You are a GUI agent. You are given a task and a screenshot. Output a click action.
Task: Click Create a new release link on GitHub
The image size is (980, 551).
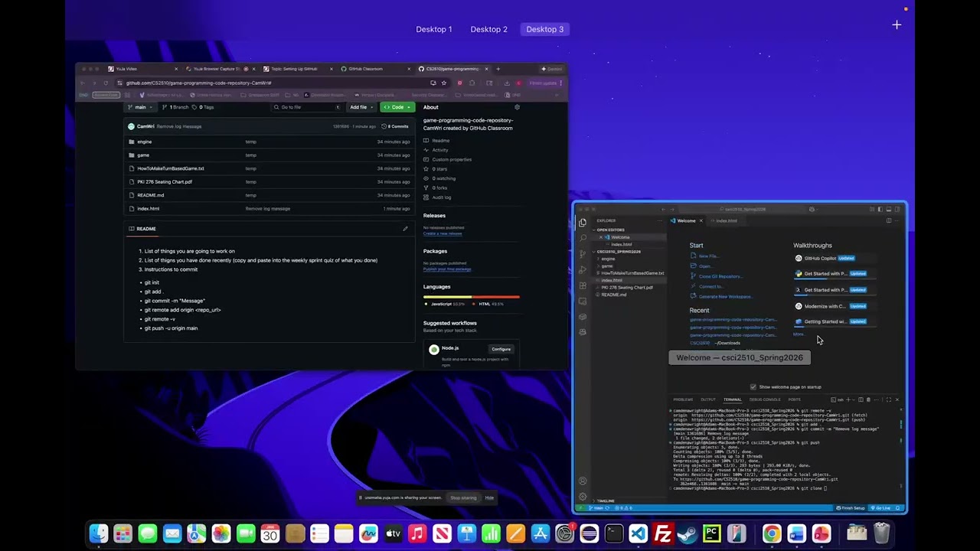pyautogui.click(x=443, y=233)
